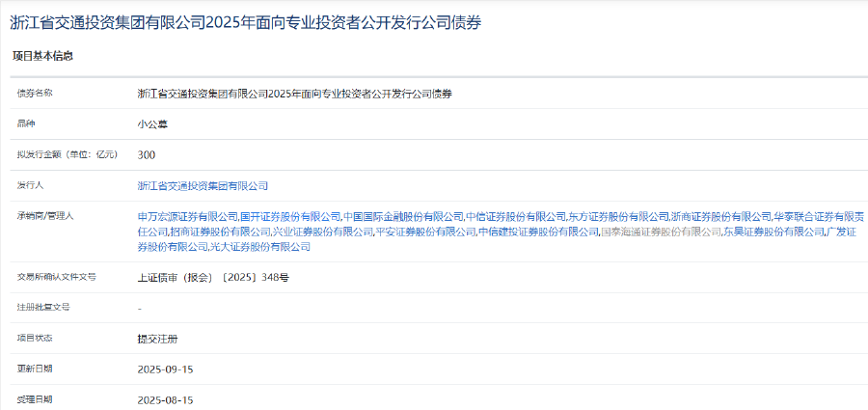
Task: Select the 发行人 row label
Action: pyautogui.click(x=31, y=185)
